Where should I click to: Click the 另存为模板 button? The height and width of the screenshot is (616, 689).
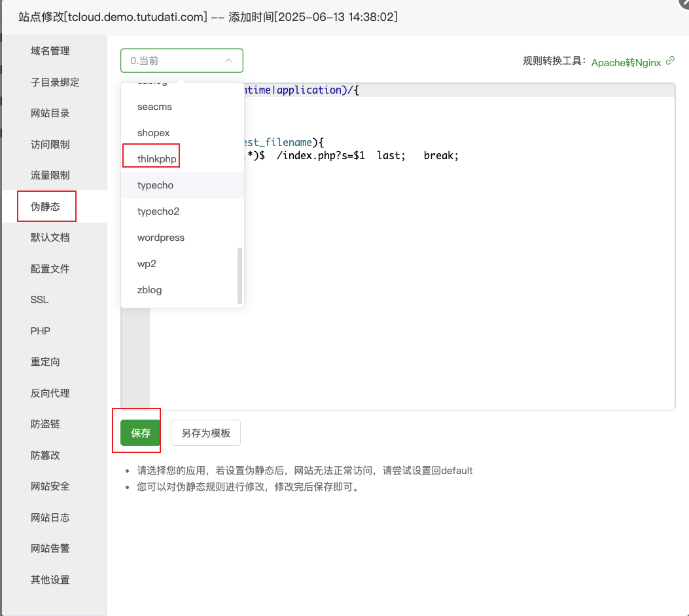tap(205, 432)
